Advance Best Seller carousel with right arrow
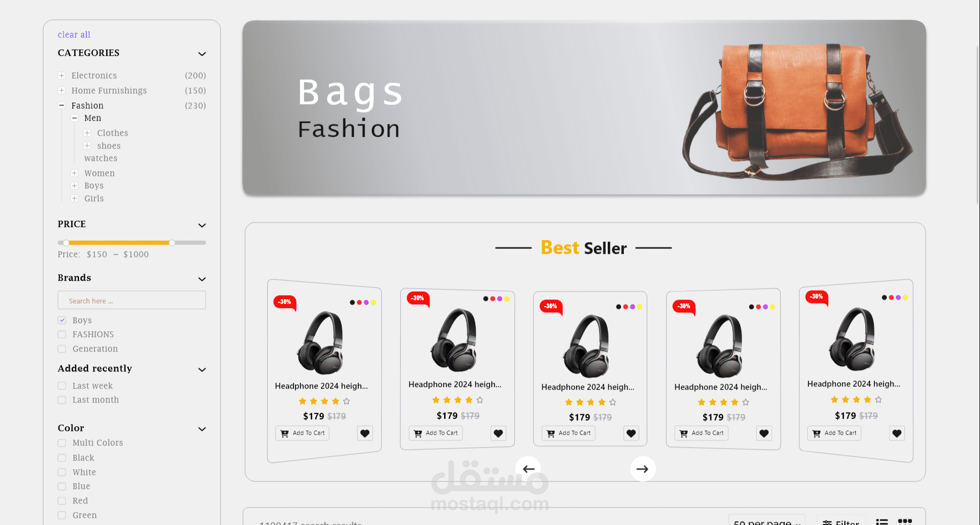This screenshot has height=525, width=980. 643,469
